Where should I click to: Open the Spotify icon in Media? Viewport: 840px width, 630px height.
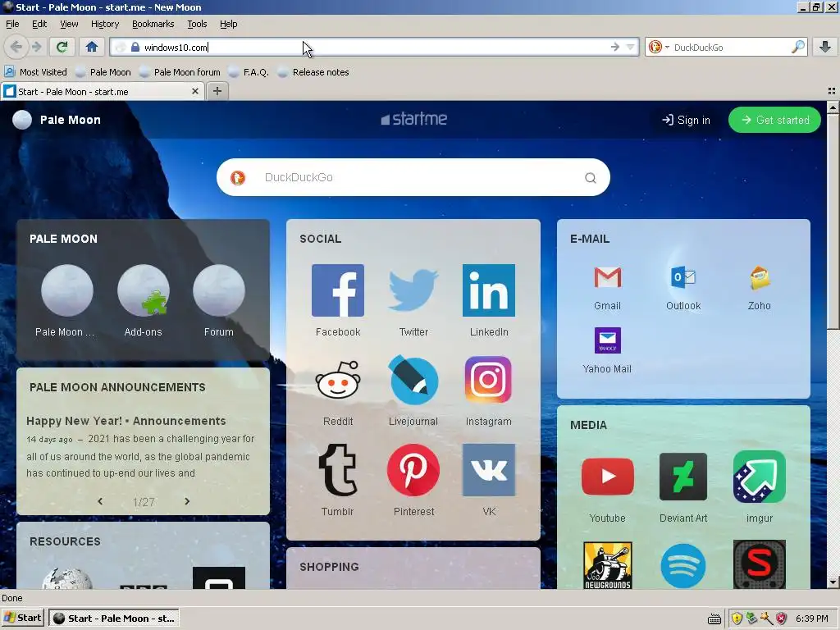point(683,566)
